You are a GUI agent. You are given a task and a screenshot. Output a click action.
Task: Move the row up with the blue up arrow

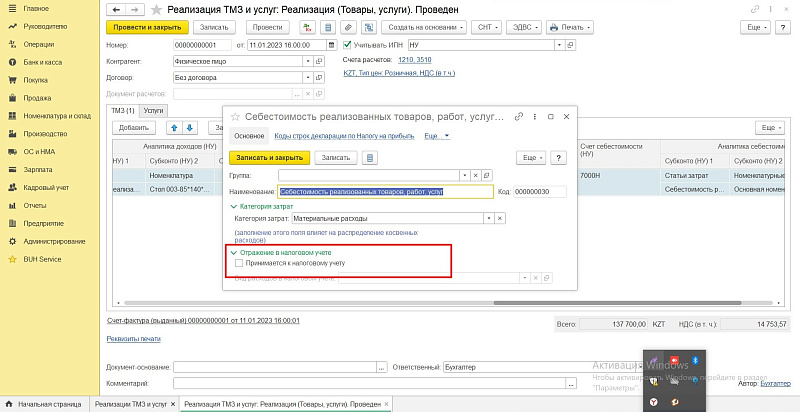pos(175,128)
